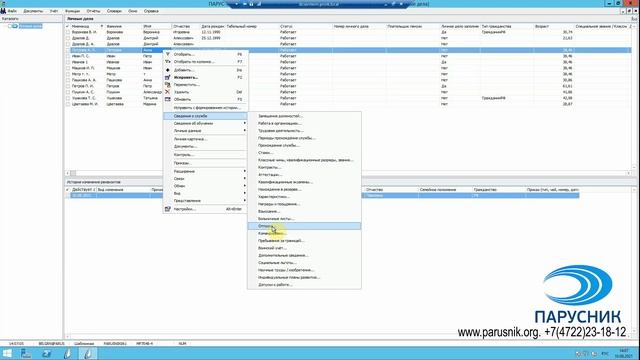
Task: Tick the checkbox for the Цветаева М. И. row
Action: pos(68,104)
